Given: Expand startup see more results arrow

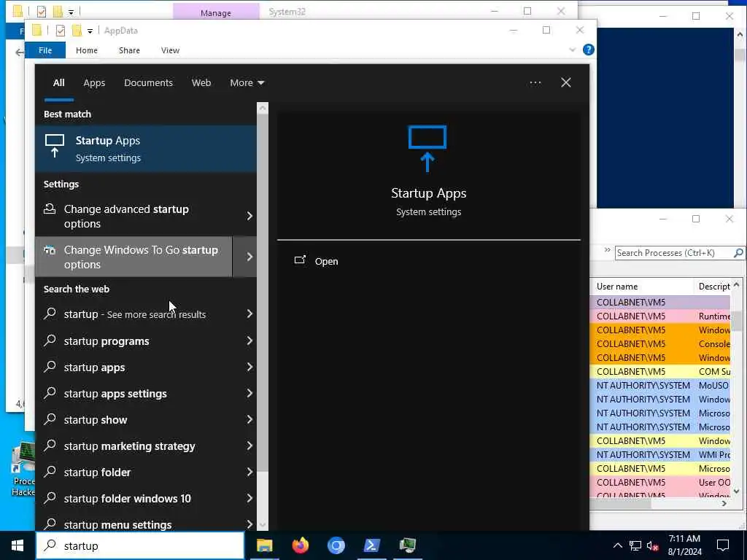Looking at the screenshot, I should [249, 314].
